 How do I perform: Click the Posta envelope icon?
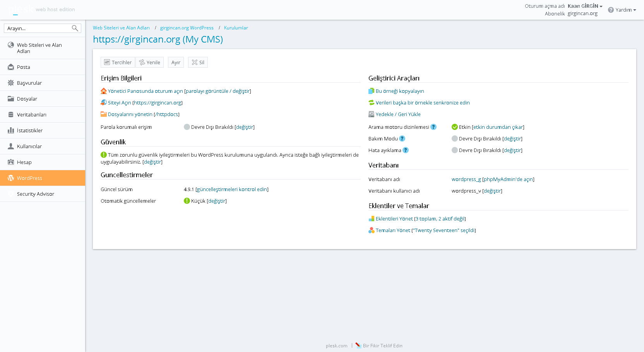[11, 67]
